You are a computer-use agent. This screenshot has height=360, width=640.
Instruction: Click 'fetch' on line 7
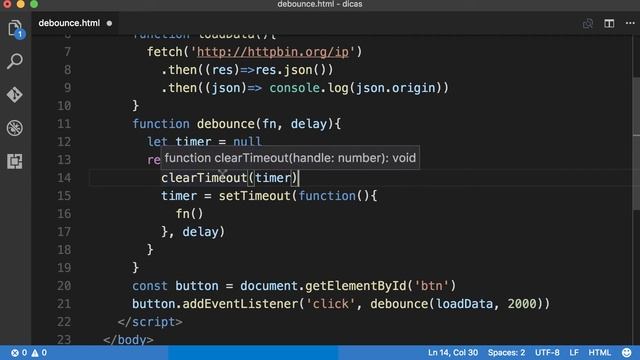click(x=164, y=52)
